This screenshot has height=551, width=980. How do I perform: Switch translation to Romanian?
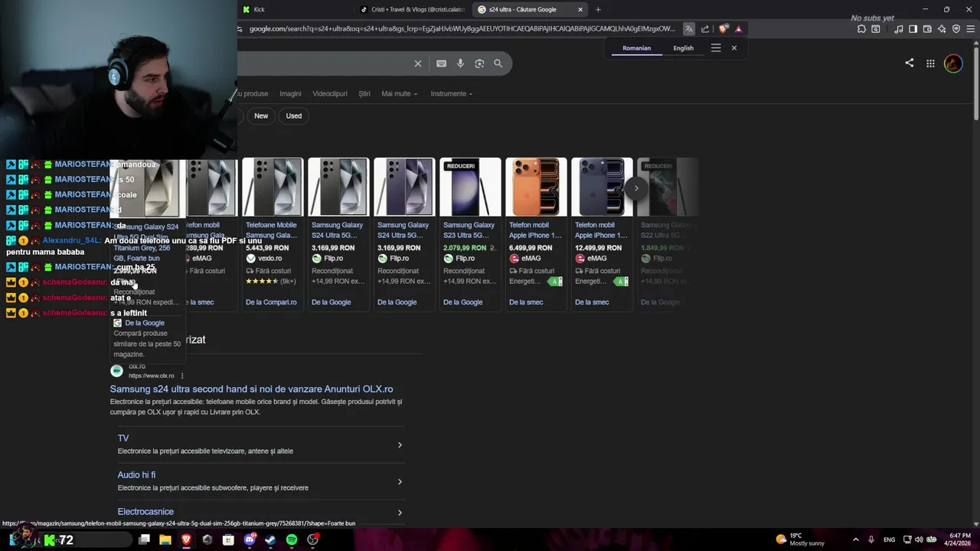point(636,48)
